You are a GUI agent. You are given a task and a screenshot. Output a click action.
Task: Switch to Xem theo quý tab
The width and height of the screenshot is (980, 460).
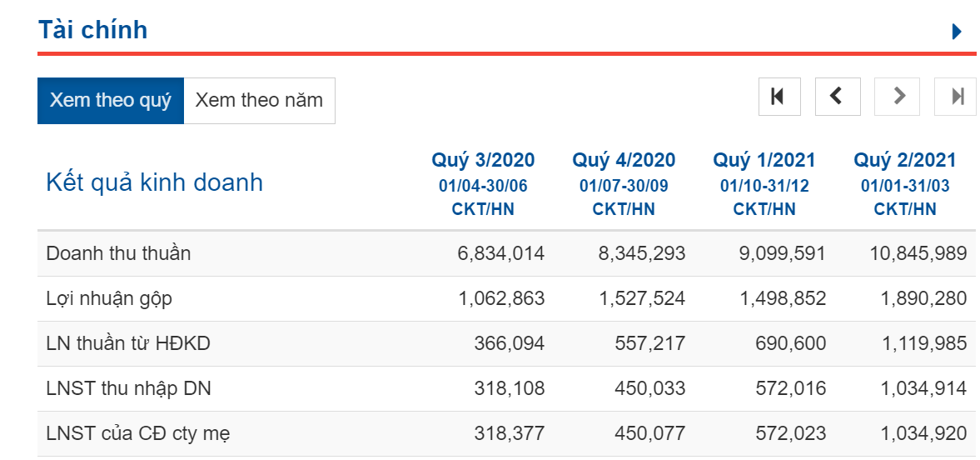110,101
